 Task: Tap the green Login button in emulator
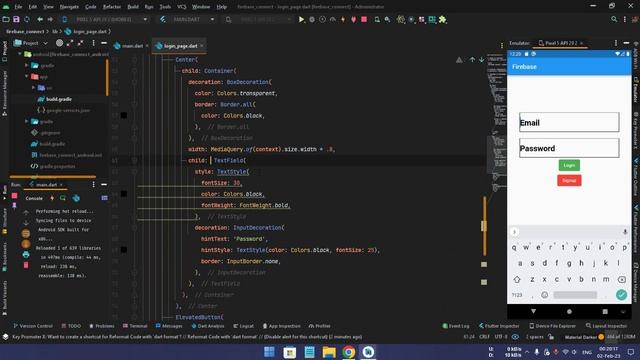pyautogui.click(x=569, y=165)
